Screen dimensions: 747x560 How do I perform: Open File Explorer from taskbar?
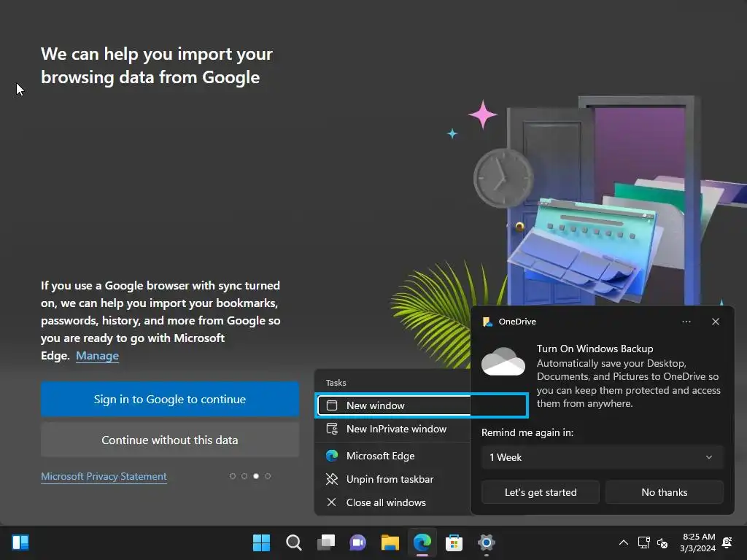point(390,542)
